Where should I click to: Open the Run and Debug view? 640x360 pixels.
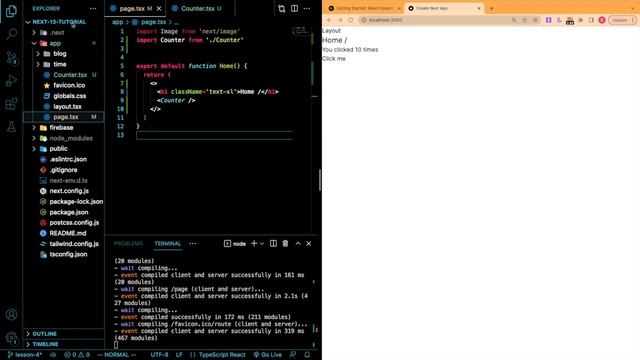point(11,81)
